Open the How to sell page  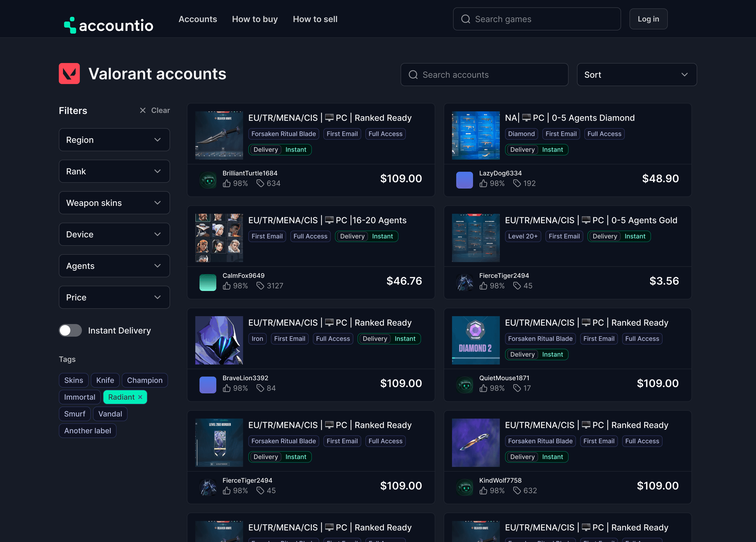tap(315, 19)
